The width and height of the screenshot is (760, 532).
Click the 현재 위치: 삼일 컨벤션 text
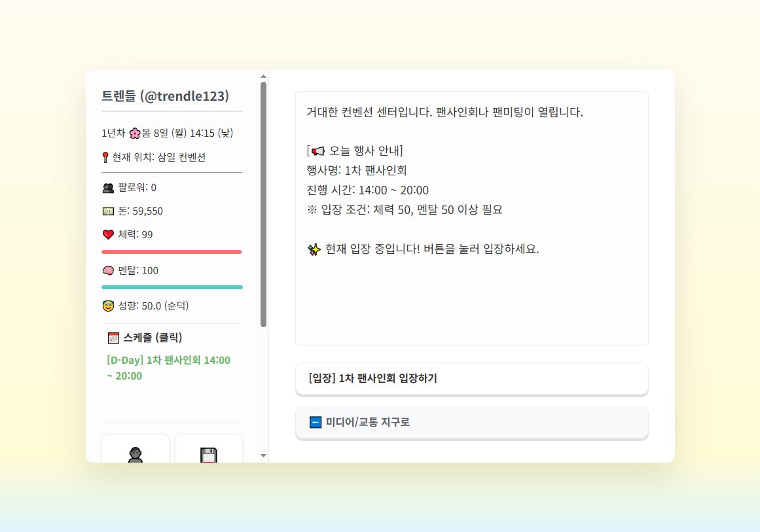(159, 157)
